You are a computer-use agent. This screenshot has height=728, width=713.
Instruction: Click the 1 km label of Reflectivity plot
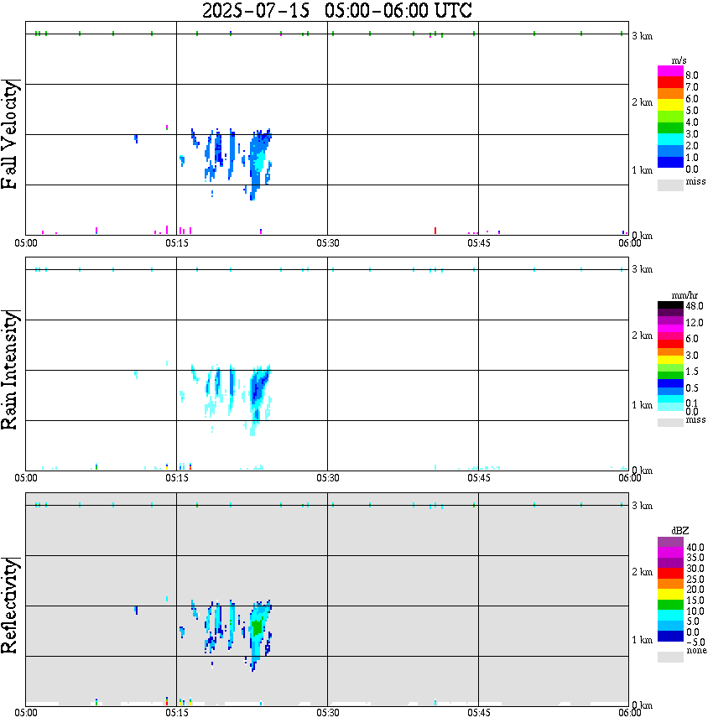tap(642, 640)
